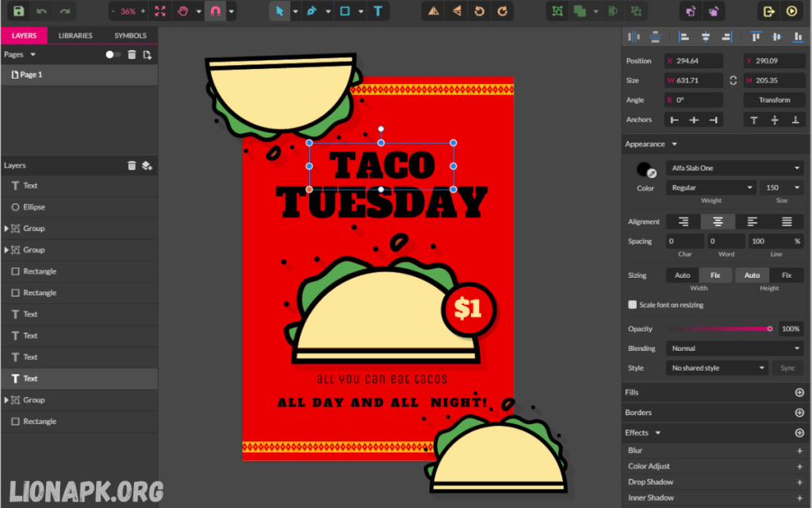Click the X position field
The image size is (812, 508).
pos(694,60)
